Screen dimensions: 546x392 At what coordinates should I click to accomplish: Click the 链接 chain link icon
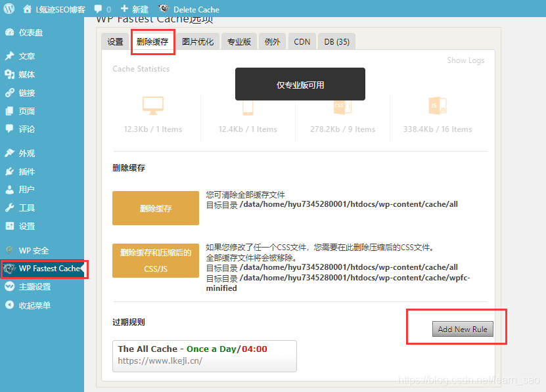click(x=10, y=93)
